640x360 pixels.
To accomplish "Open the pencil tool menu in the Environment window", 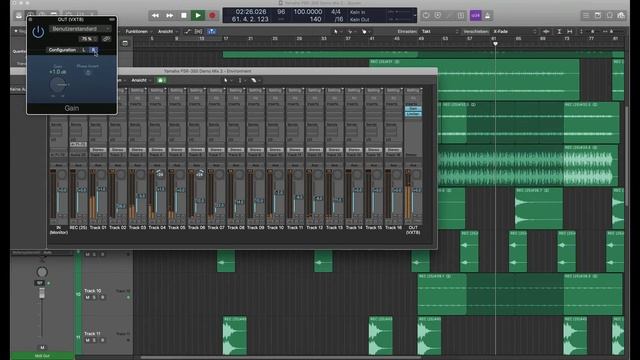I will [255, 80].
